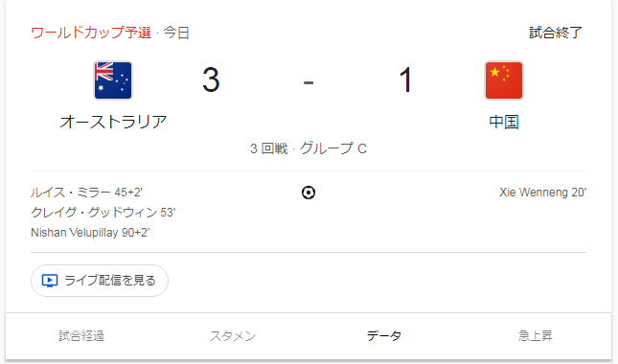Viewport: 618px width, 364px height.
Task: Click China's score of 1
Action: point(405,80)
